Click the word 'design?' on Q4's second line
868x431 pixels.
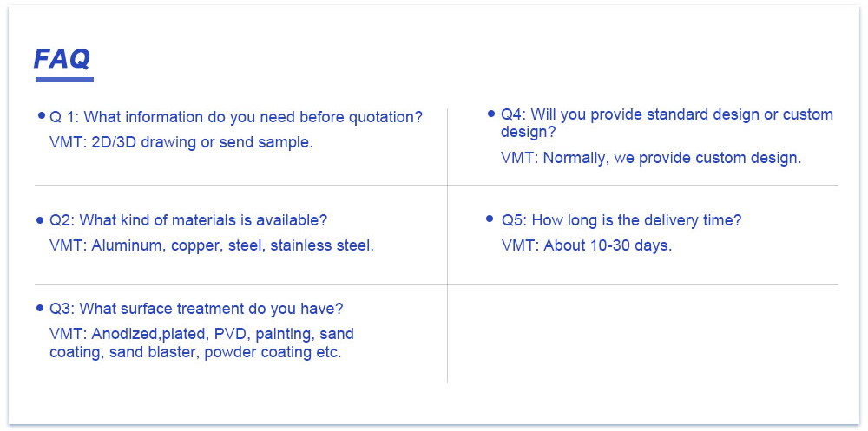coord(529,133)
